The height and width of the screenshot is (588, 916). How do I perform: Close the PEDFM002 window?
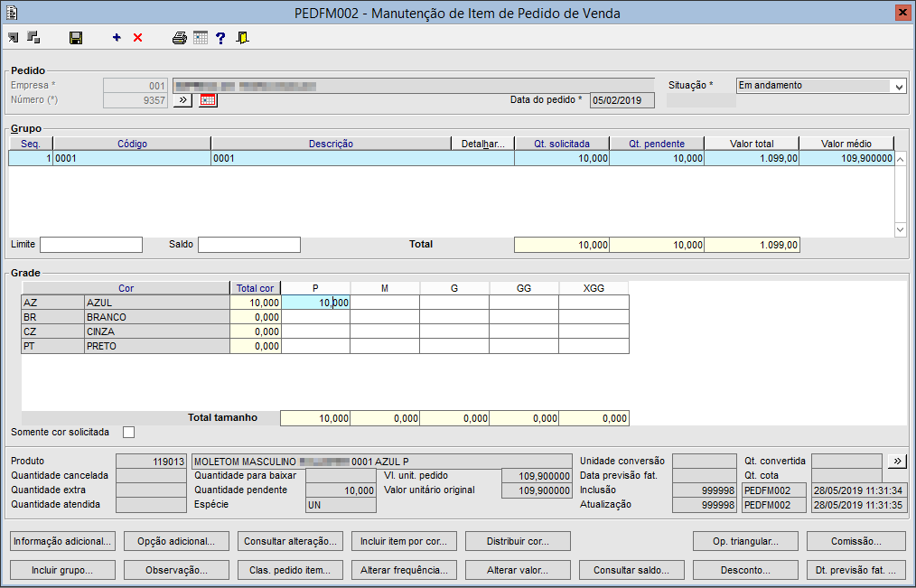click(x=902, y=13)
